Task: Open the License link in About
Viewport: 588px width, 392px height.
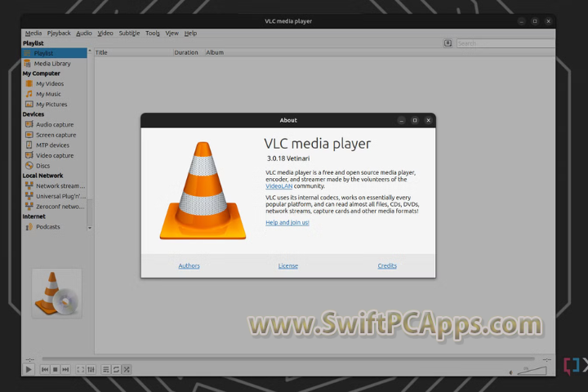Action: coord(288,266)
